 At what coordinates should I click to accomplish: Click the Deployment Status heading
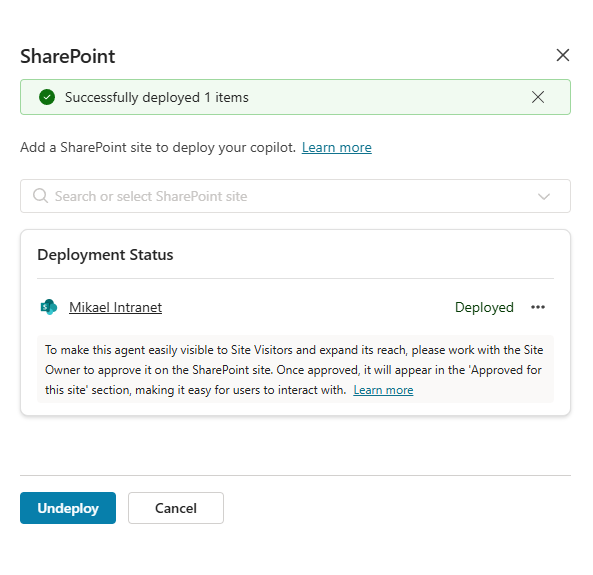[x=105, y=255]
